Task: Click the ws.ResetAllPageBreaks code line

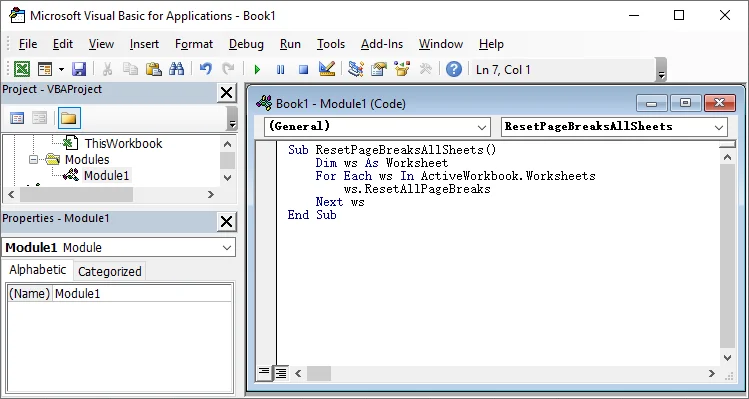Action: (417, 189)
